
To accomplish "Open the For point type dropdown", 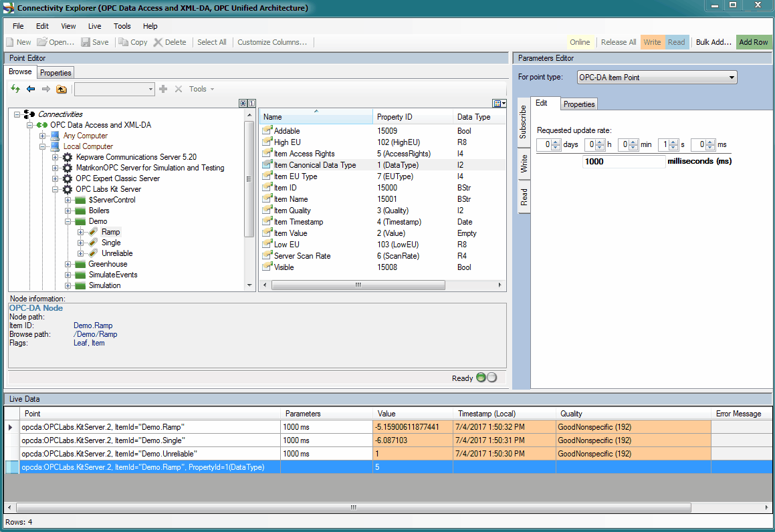I will (x=656, y=78).
